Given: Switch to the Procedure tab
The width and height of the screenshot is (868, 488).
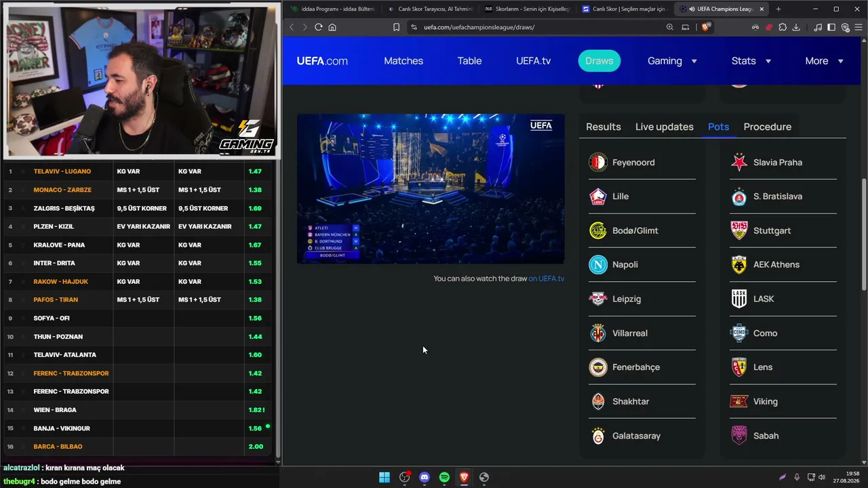Looking at the screenshot, I should (768, 127).
